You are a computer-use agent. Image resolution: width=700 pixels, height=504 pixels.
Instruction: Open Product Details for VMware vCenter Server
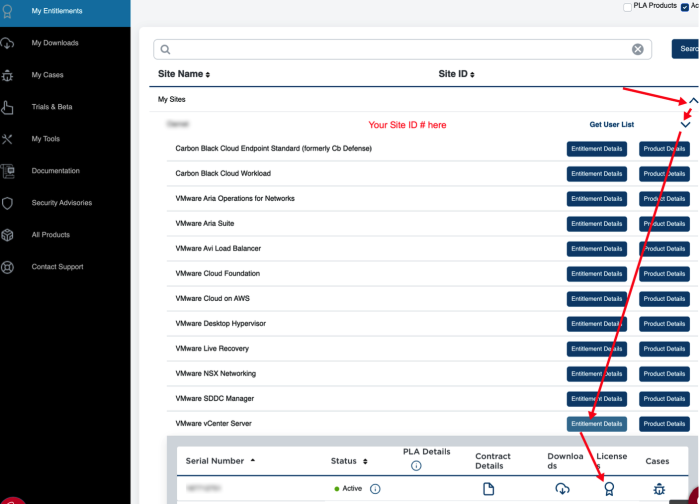pyautogui.click(x=664, y=424)
